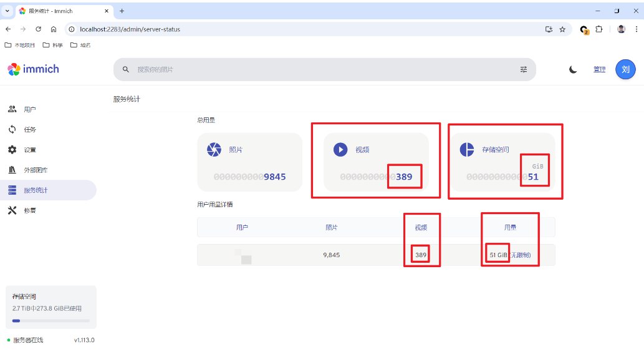Click the 视频 play icon card
The height and width of the screenshot is (352, 644).
pos(340,150)
